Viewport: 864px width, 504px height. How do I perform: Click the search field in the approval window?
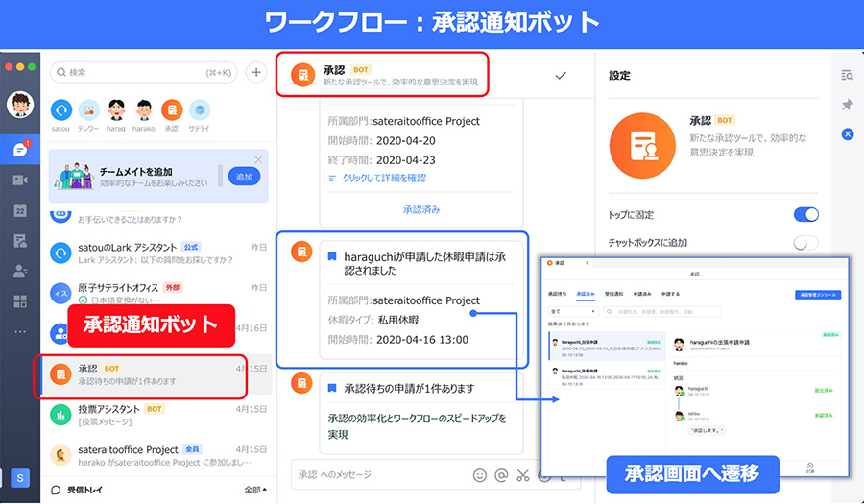coord(662,312)
